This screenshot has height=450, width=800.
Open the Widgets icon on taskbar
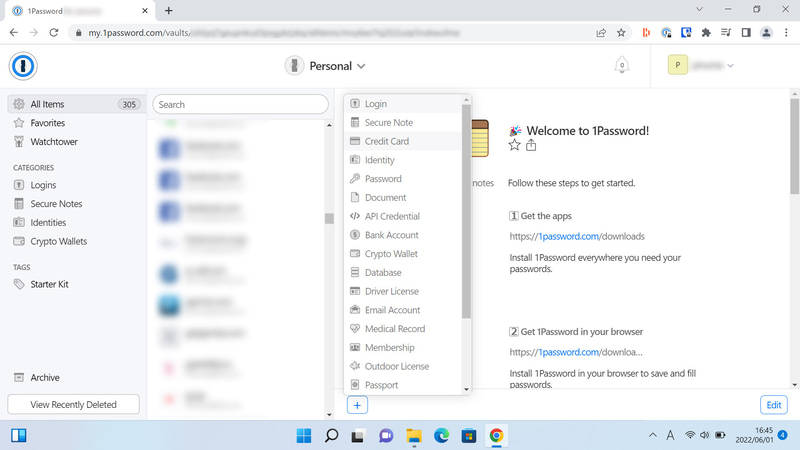pos(19,435)
